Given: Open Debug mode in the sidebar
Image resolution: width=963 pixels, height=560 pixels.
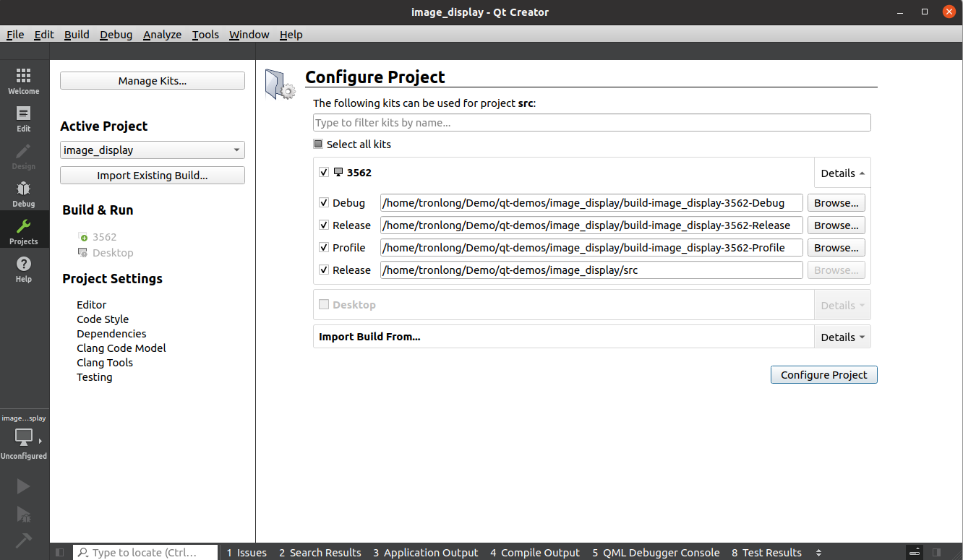Looking at the screenshot, I should pyautogui.click(x=24, y=194).
